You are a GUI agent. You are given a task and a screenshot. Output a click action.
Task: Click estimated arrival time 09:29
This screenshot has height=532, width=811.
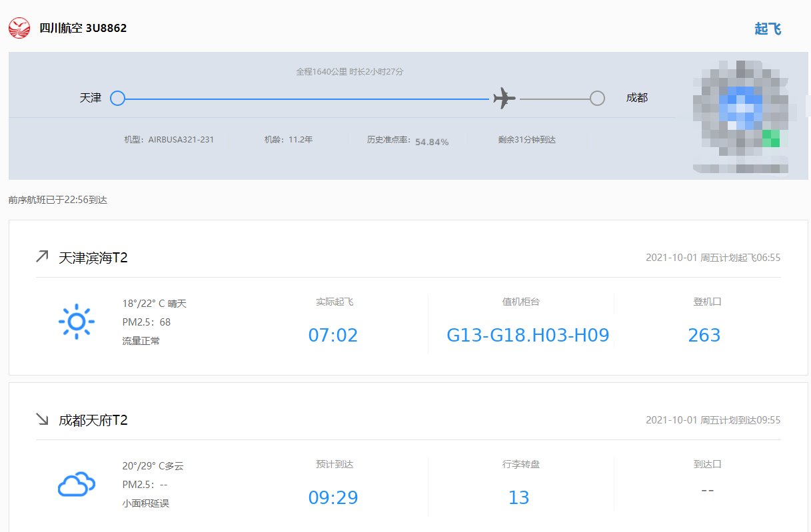point(333,497)
